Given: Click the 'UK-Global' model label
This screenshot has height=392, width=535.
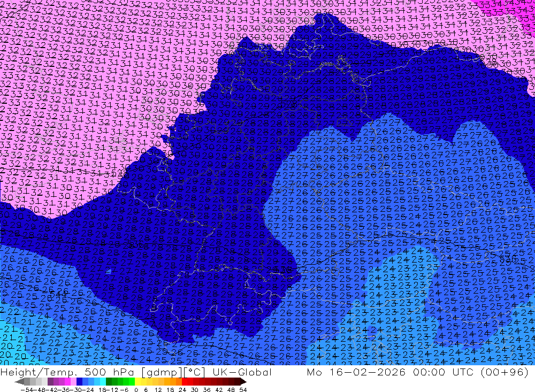Looking at the screenshot, I should point(242,371).
